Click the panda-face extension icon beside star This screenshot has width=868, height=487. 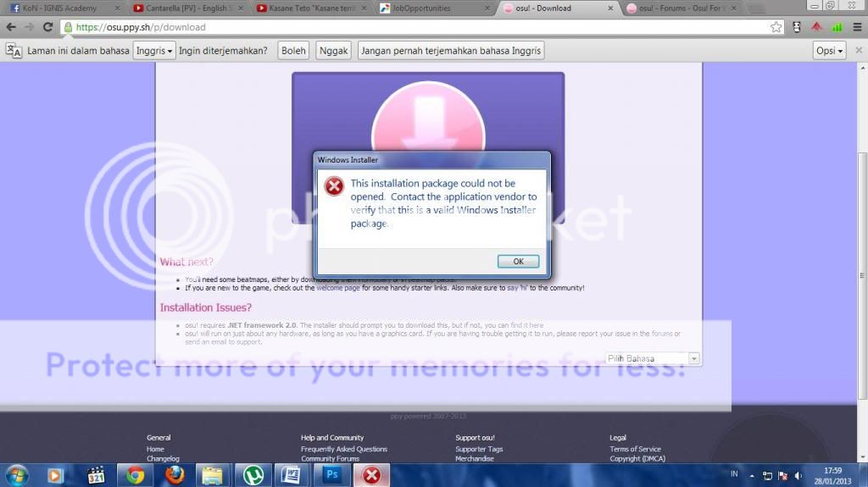[x=797, y=27]
